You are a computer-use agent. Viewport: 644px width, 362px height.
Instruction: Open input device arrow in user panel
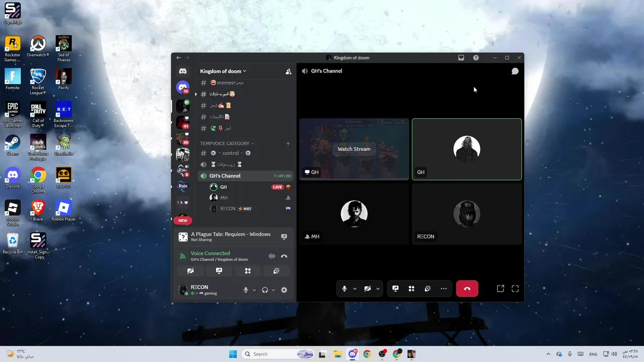(254, 290)
